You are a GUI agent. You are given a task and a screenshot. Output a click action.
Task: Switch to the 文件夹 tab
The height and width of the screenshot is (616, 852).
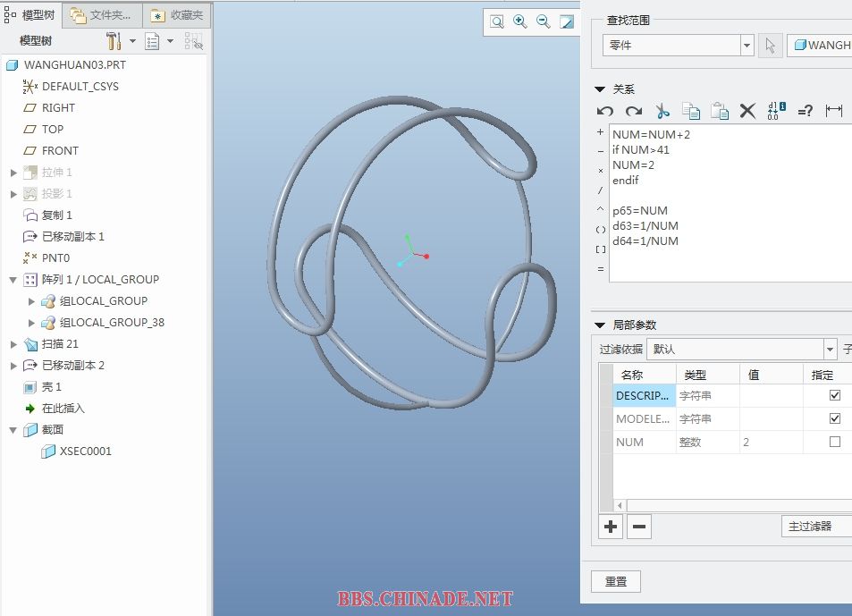pos(102,15)
